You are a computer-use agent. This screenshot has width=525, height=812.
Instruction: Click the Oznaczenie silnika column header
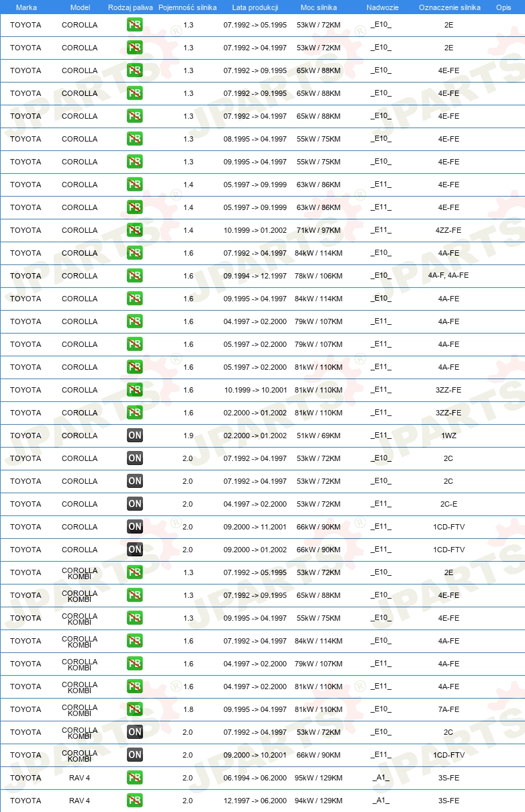pyautogui.click(x=449, y=7)
